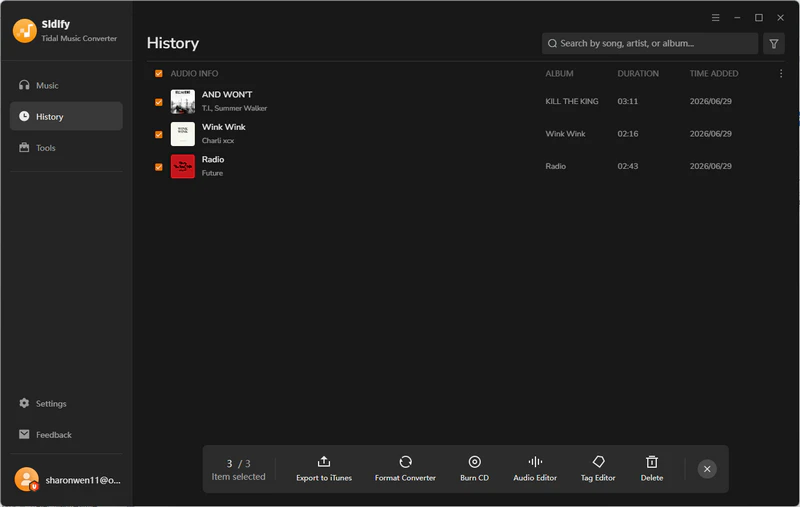Uncheck the AND WON'T track checkbox
Screen dimensions: 800x507
click(x=159, y=102)
